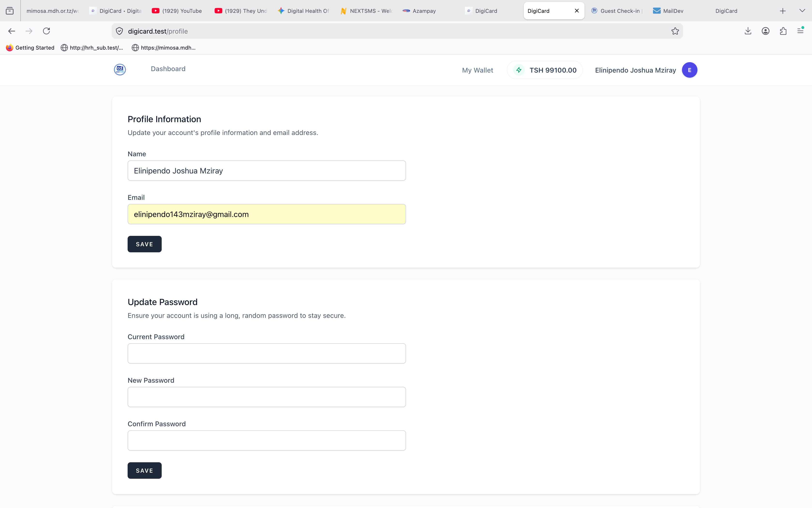
Task: Save the updated password
Action: (x=145, y=471)
